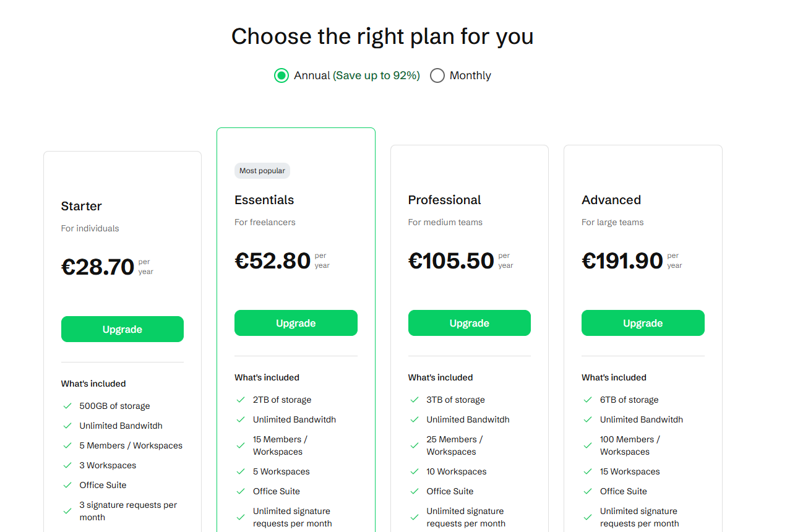Click the €28.70 Starter price
This screenshot has width=808, height=532.
[98, 267]
